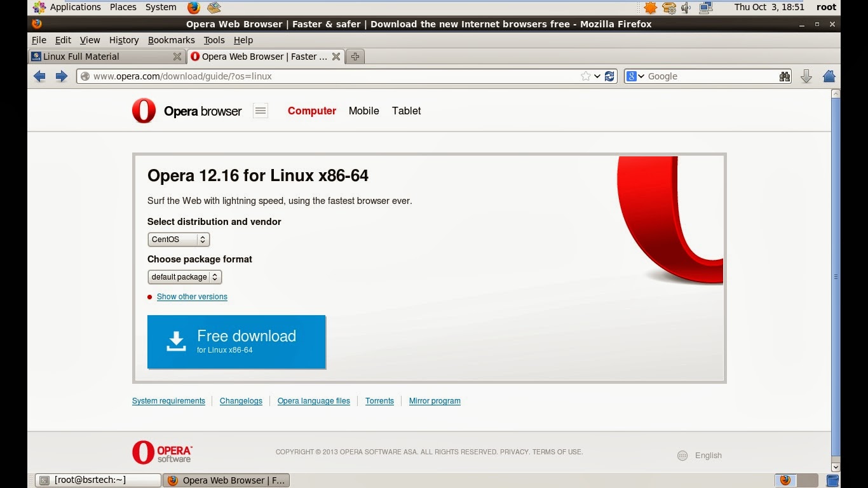Click the Show other versions link

[192, 297]
